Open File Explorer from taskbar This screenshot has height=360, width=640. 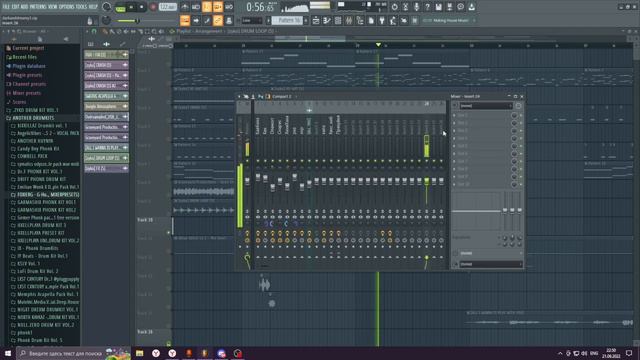[x=140, y=353]
